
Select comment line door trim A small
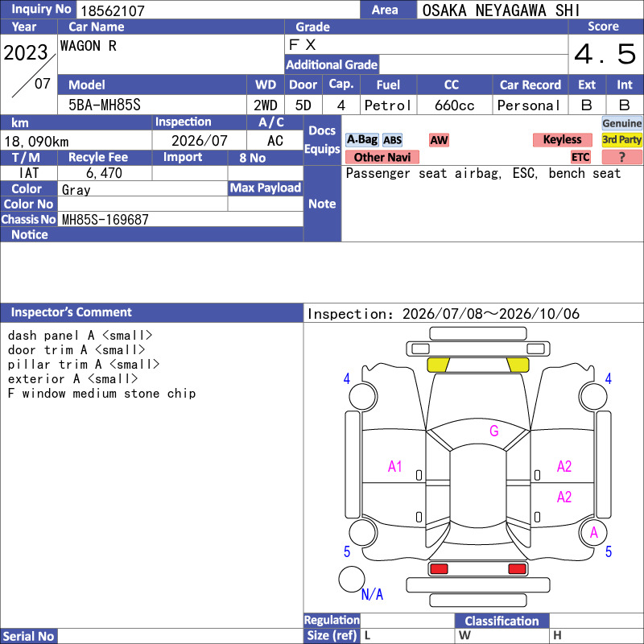point(76,350)
